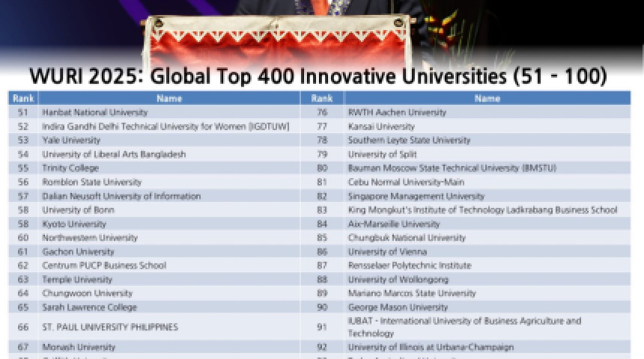Click ST. PAUL UNIVERSITY PHILIPPINES entry
Screen dimensions: 644x359
click(110, 327)
